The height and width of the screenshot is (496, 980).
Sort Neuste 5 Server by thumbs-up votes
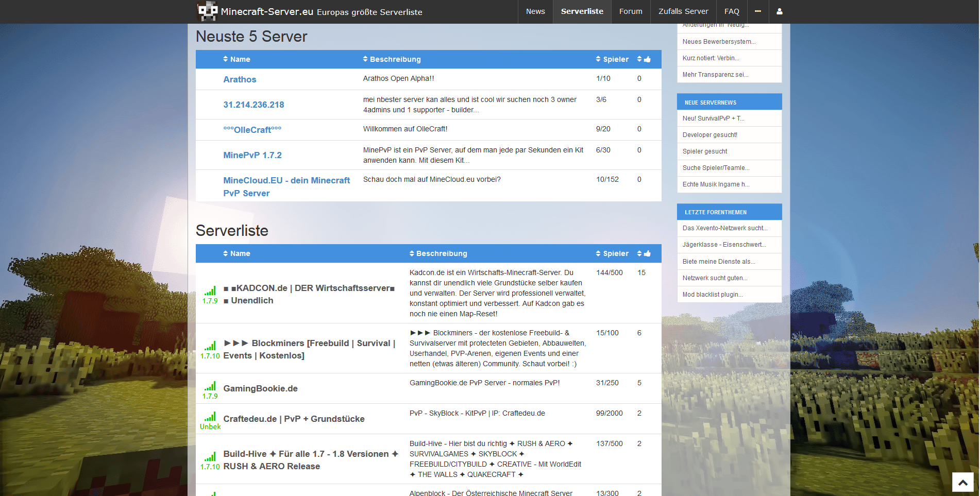[644, 59]
